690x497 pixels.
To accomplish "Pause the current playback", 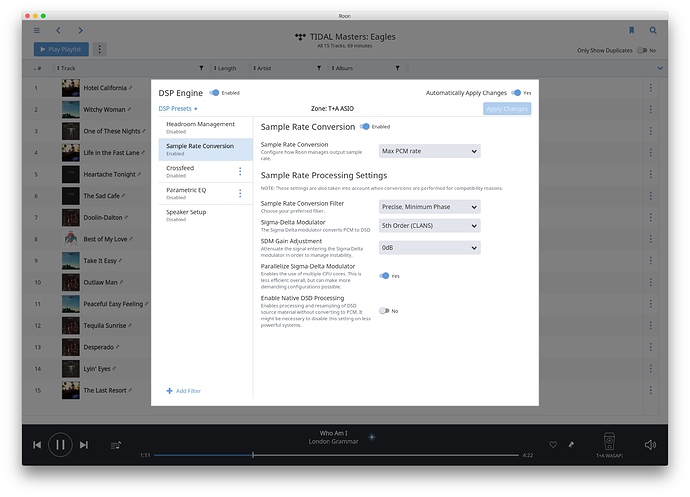I will click(x=60, y=445).
